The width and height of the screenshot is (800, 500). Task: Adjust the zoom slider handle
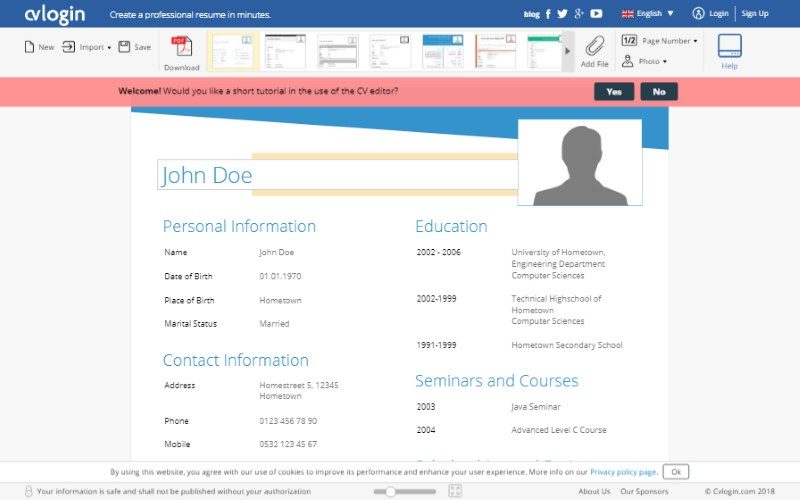(x=390, y=491)
